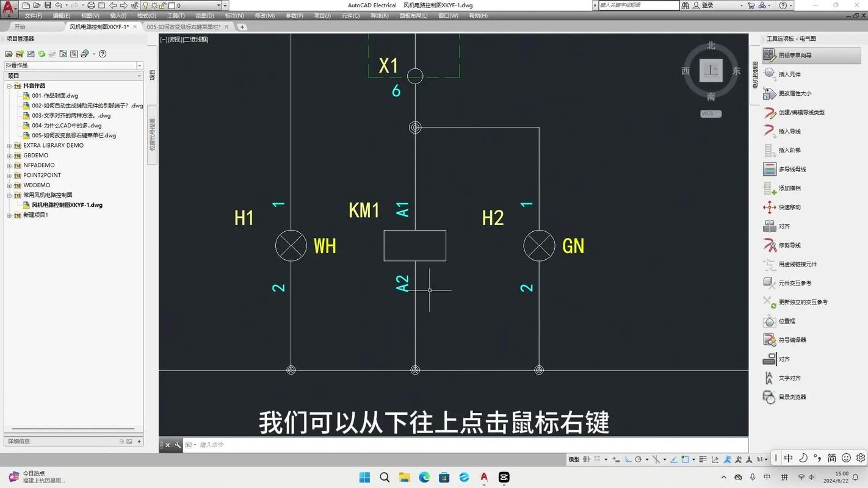Toggle polar tracking in status bar
868x488 pixels.
click(638, 459)
